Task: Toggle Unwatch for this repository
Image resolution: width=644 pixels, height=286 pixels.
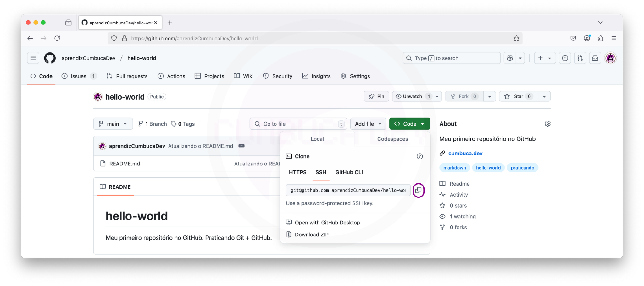Action: (x=412, y=96)
